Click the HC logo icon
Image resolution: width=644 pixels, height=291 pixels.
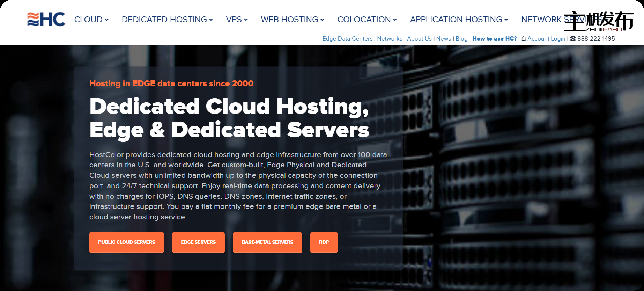pyautogui.click(x=46, y=20)
